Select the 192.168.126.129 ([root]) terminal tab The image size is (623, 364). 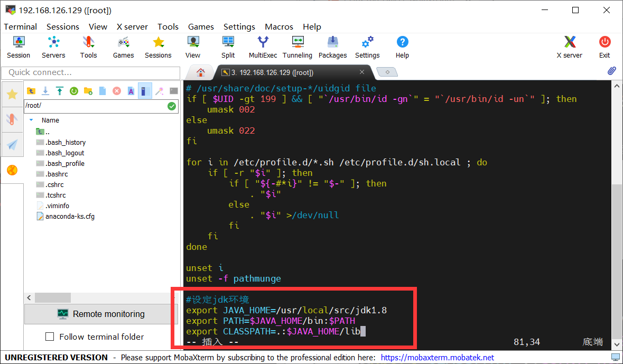click(293, 72)
